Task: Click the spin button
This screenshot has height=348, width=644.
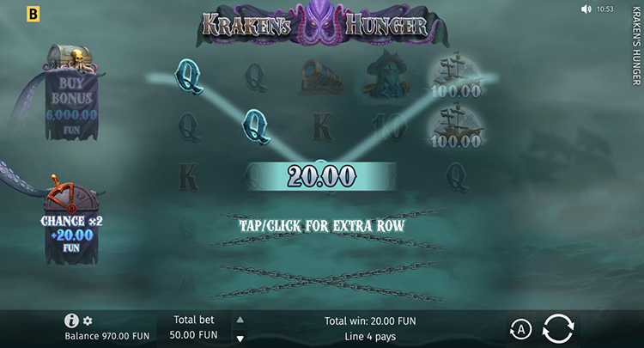Action: pyautogui.click(x=558, y=328)
